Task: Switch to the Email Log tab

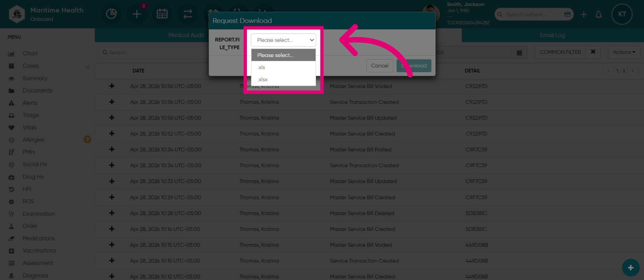Action: pyautogui.click(x=552, y=35)
